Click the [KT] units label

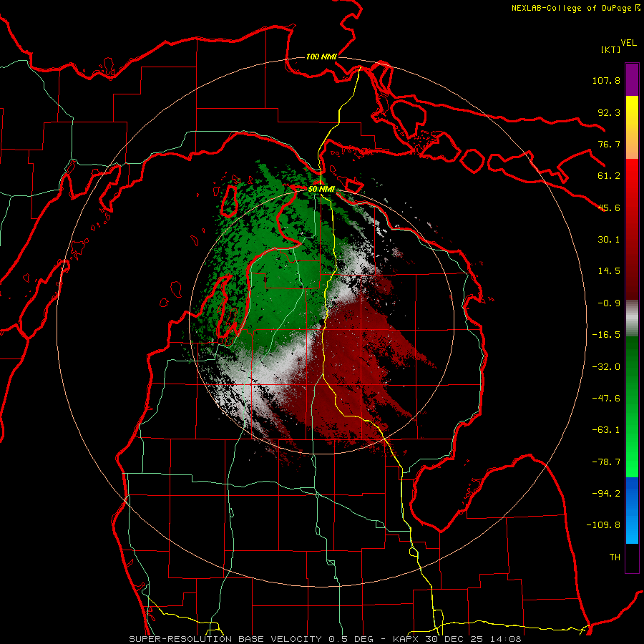point(610,49)
